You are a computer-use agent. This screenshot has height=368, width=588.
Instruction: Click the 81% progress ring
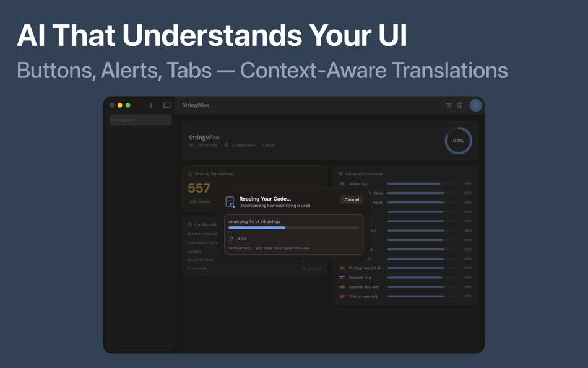point(458,141)
